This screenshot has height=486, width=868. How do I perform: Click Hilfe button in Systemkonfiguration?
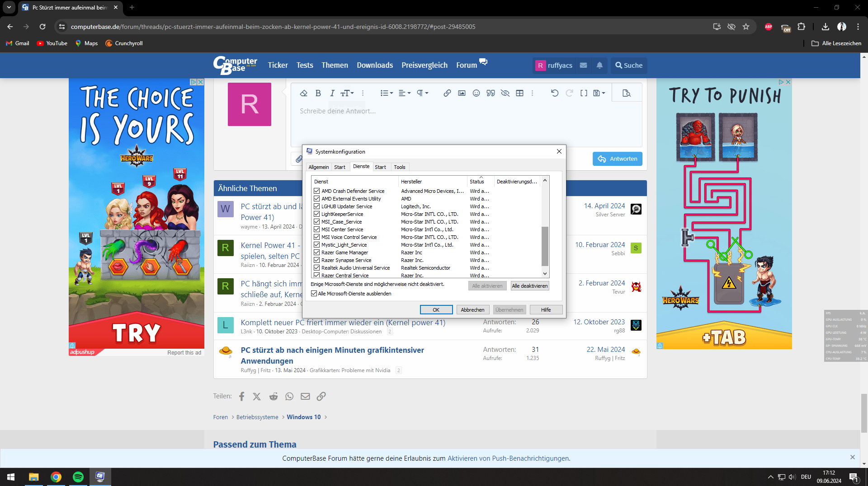pyautogui.click(x=546, y=310)
